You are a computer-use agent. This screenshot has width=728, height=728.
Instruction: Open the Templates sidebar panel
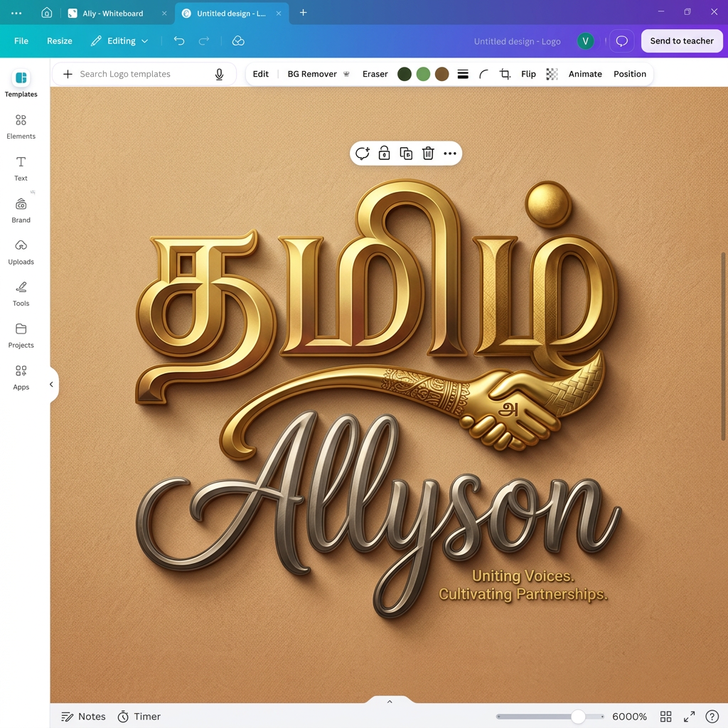[21, 84]
